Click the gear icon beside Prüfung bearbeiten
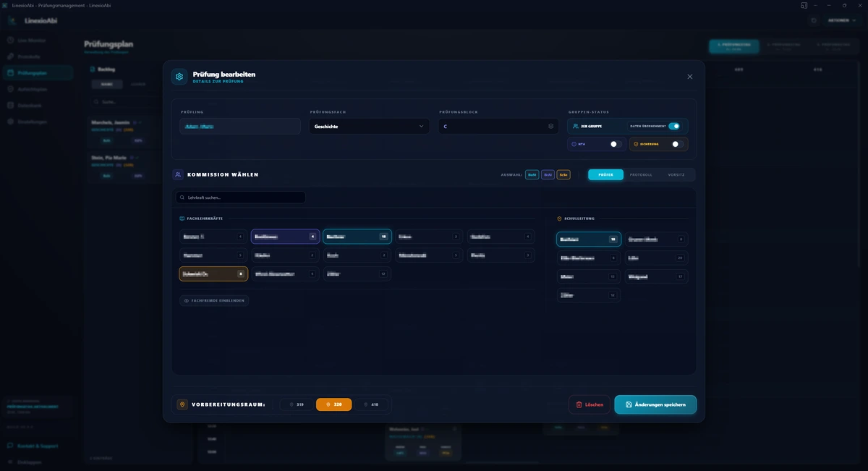 179,77
